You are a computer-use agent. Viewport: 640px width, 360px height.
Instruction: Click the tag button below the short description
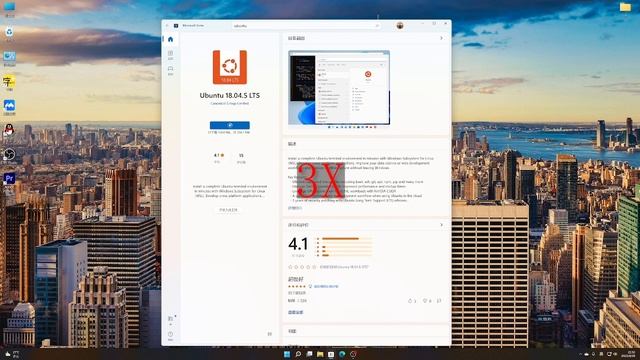click(x=229, y=210)
